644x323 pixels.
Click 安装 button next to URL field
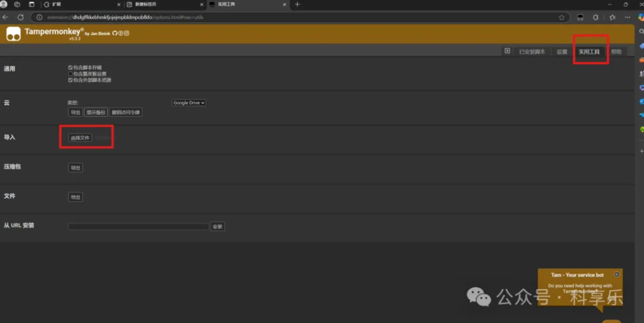pos(217,226)
